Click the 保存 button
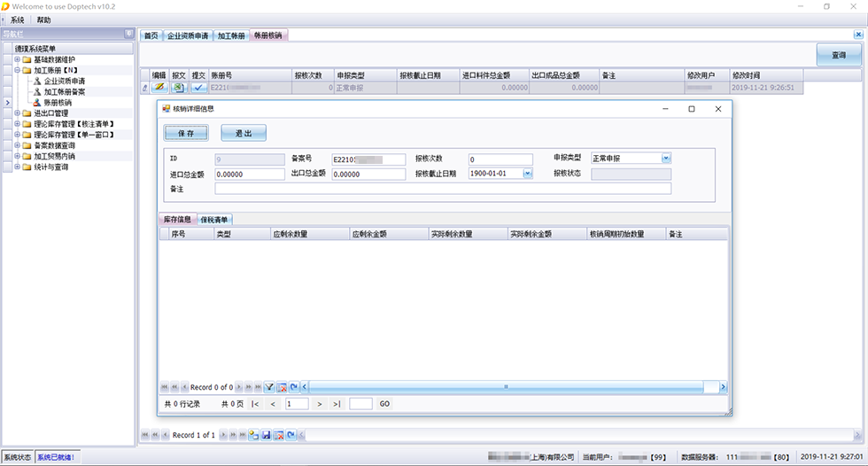 point(186,134)
